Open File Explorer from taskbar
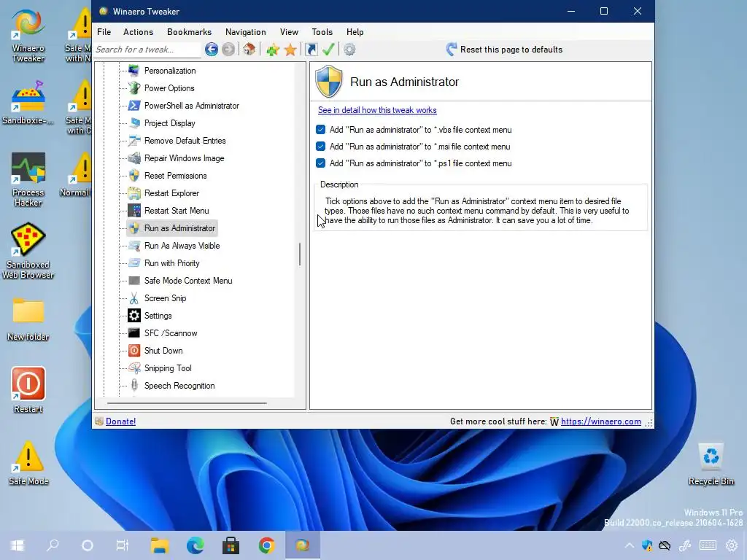Screen dimensions: 747x560 160,545
